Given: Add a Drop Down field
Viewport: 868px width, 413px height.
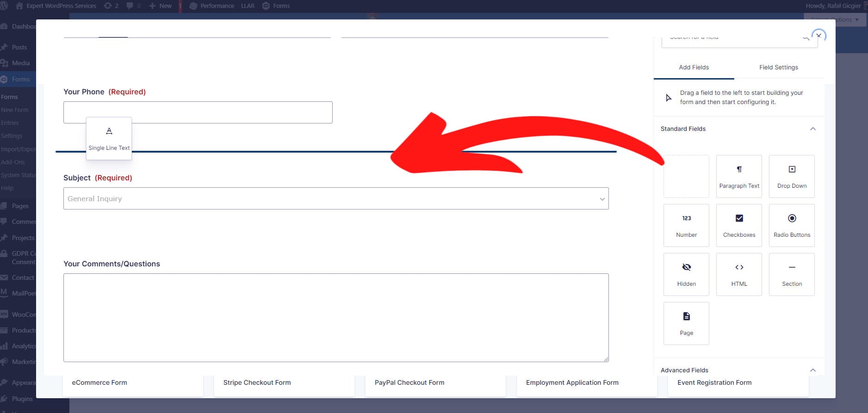Looking at the screenshot, I should click(791, 176).
